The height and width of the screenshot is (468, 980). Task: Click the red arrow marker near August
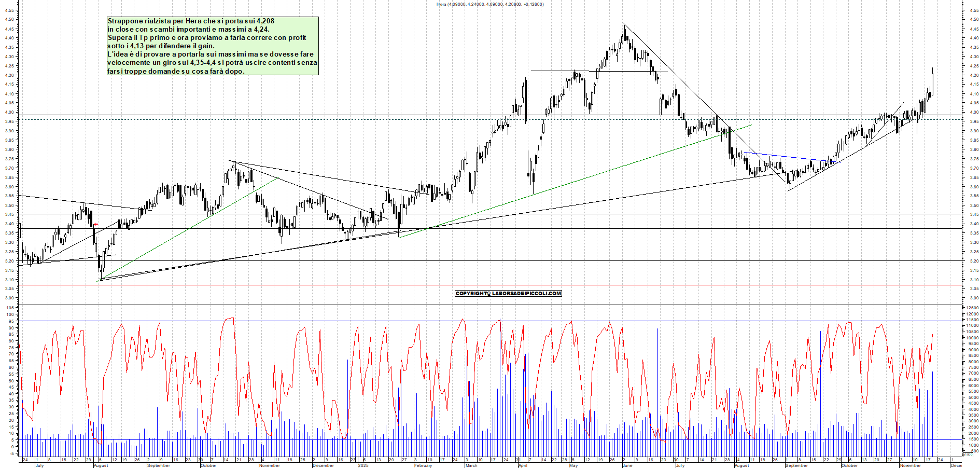pos(95,225)
